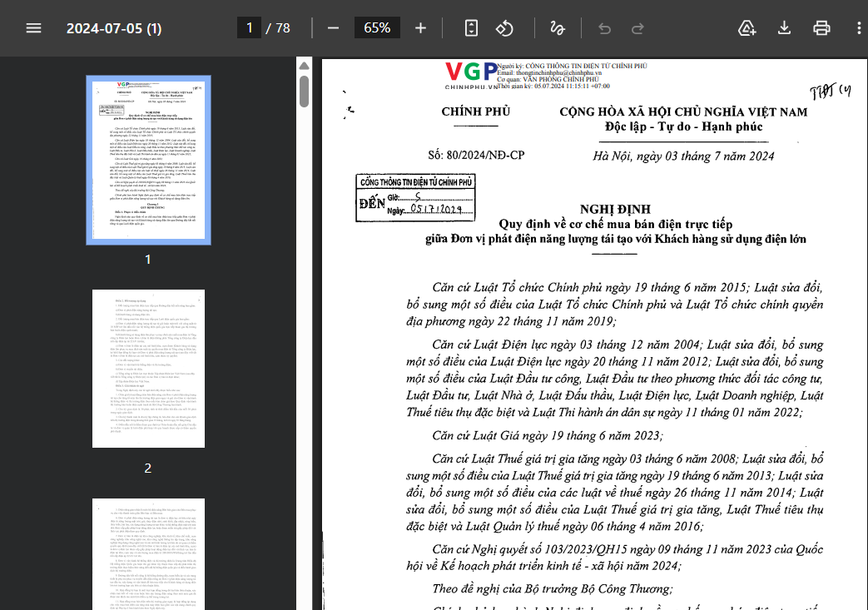868x610 pixels.
Task: Select the third page thumbnail
Action: (x=148, y=554)
